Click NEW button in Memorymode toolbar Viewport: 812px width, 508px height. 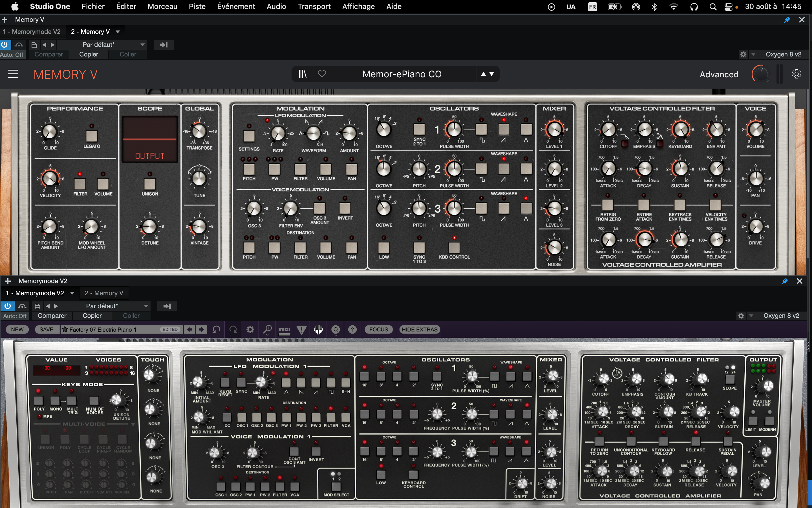click(x=17, y=330)
